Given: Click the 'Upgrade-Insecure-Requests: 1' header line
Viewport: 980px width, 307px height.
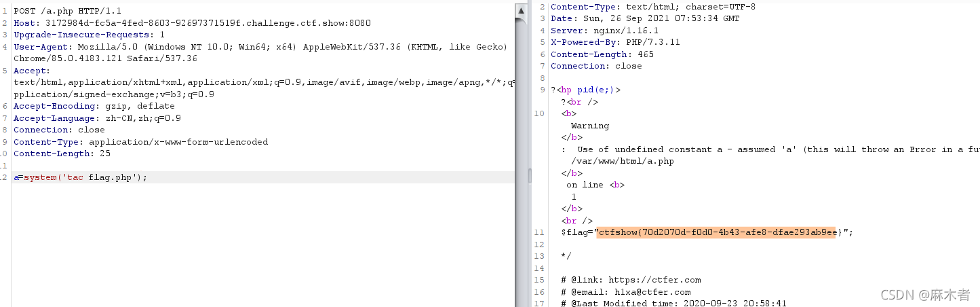Looking at the screenshot, I should [x=89, y=34].
